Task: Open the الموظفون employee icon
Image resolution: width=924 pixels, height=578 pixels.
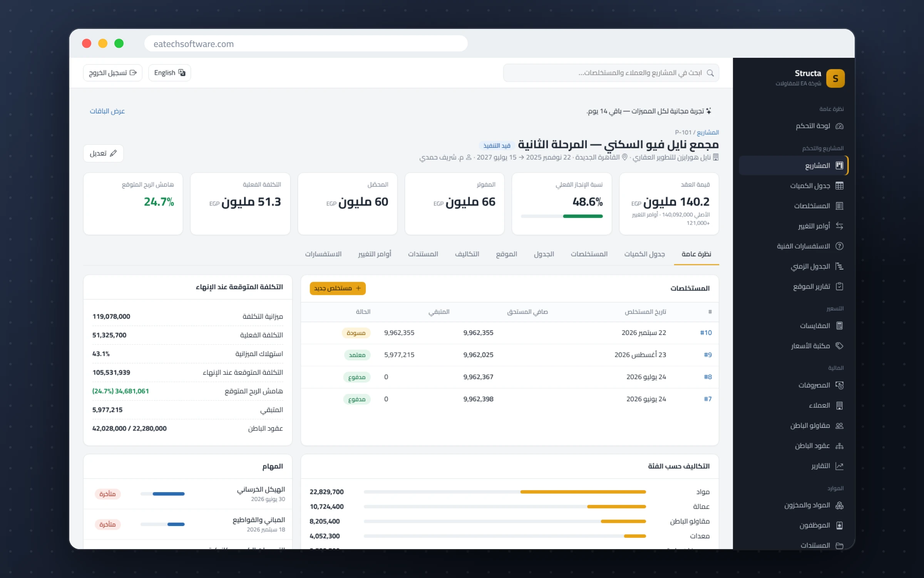Action: [839, 525]
